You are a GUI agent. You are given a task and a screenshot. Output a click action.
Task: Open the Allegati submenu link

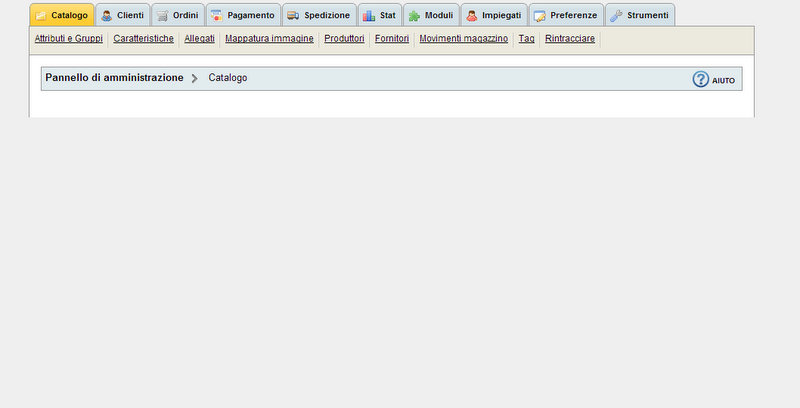click(x=199, y=39)
